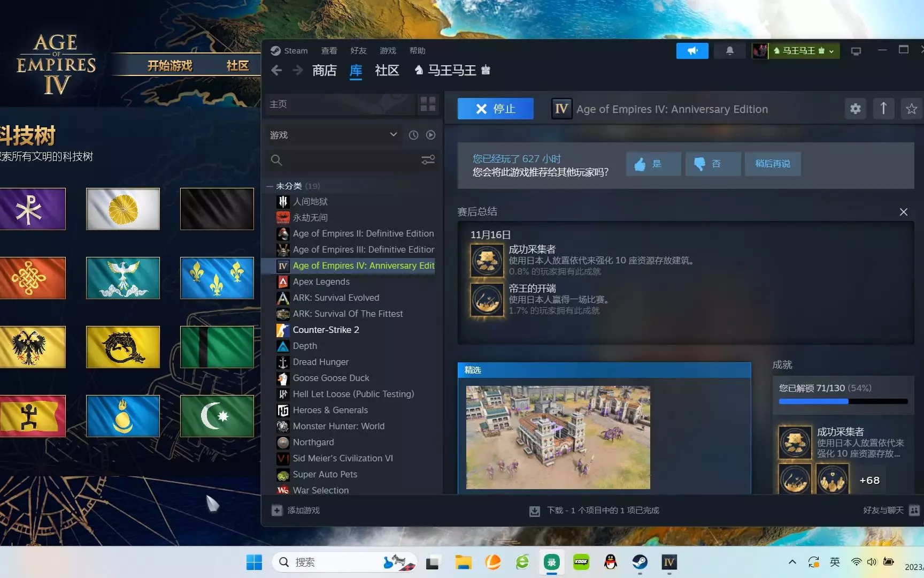Sort library by recent activity clock icon

[413, 135]
